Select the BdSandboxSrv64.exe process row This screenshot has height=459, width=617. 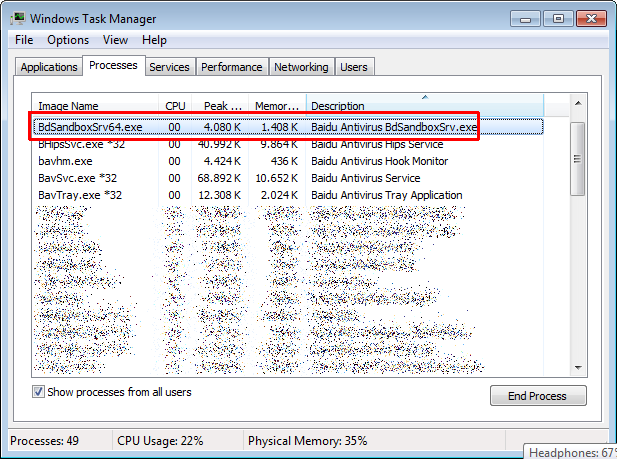coord(88,127)
